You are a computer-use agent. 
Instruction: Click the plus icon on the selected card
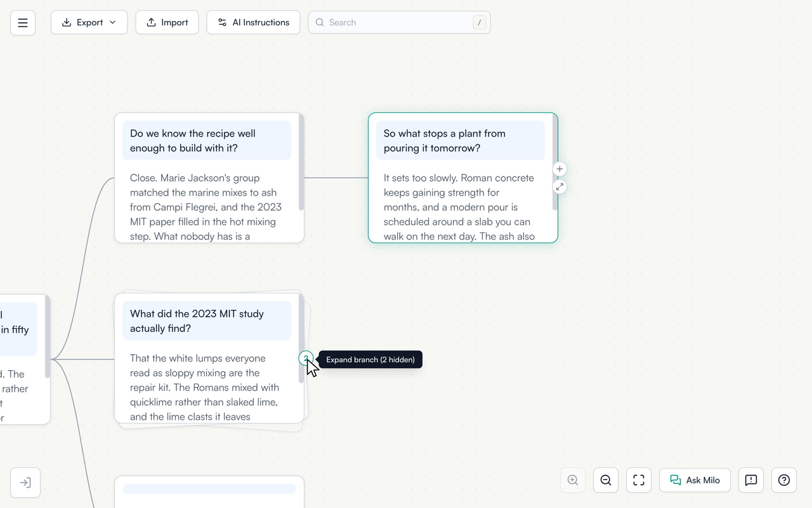click(x=560, y=169)
